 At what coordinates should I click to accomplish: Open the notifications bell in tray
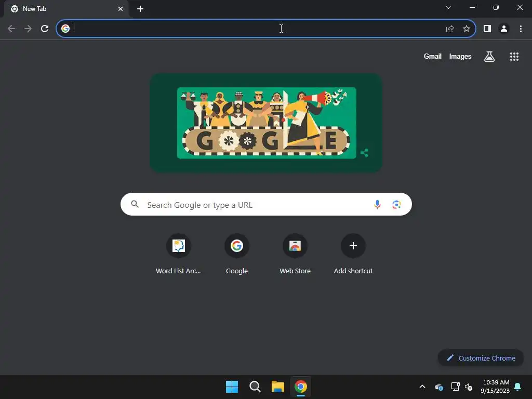click(x=518, y=387)
